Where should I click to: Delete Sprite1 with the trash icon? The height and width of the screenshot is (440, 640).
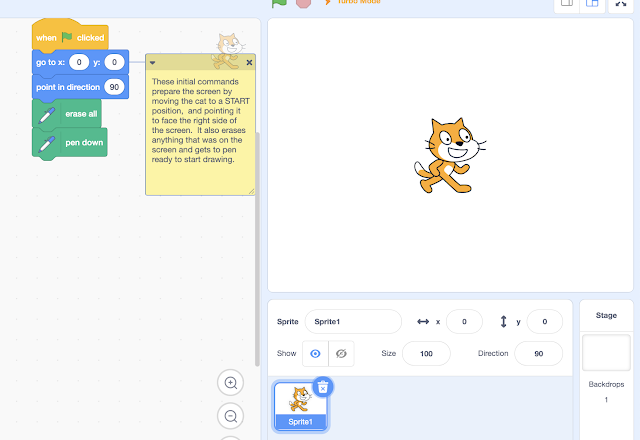323,387
